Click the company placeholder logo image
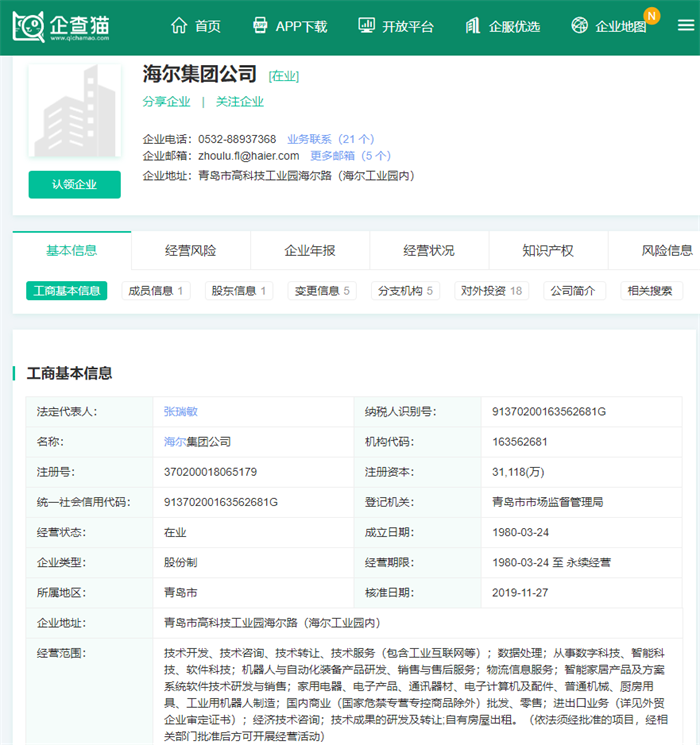 click(75, 111)
